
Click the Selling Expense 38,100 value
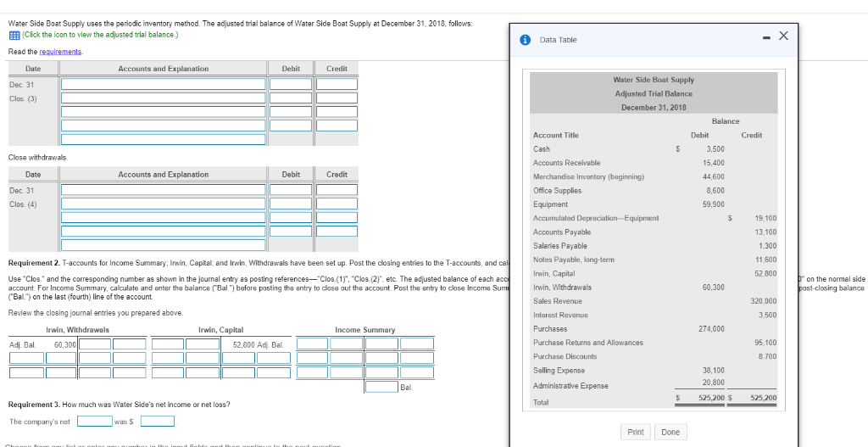pyautogui.click(x=714, y=371)
